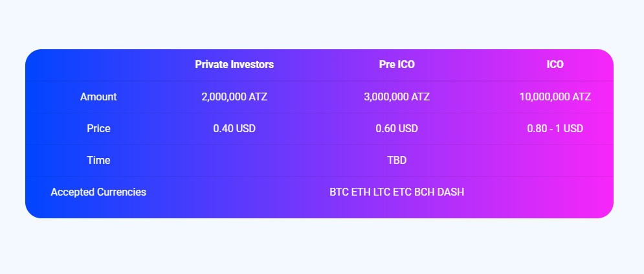Select ETC in the accepted currencies list
This screenshot has width=644, height=274.
(x=403, y=192)
